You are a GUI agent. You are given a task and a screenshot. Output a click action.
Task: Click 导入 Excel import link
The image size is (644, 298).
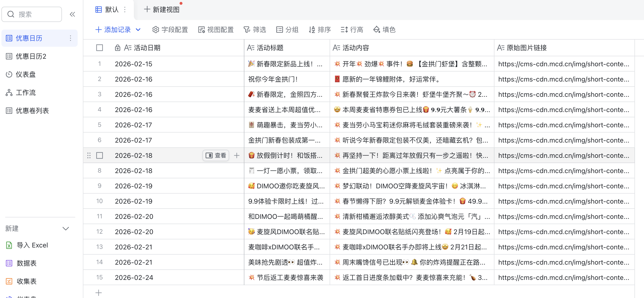32,245
